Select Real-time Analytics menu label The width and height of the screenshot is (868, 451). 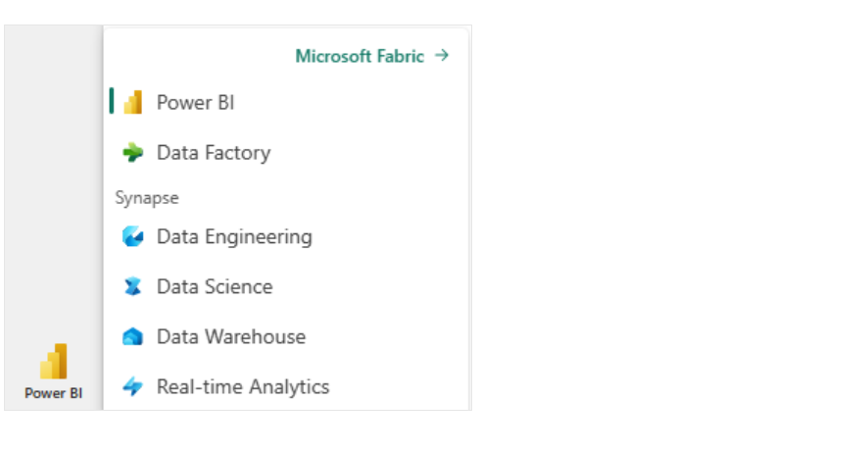click(243, 386)
